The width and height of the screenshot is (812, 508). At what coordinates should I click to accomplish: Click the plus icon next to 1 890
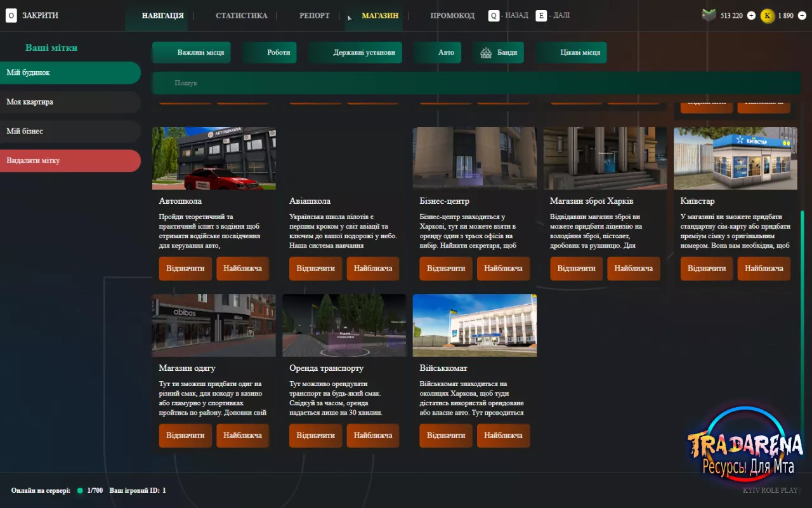click(x=802, y=16)
